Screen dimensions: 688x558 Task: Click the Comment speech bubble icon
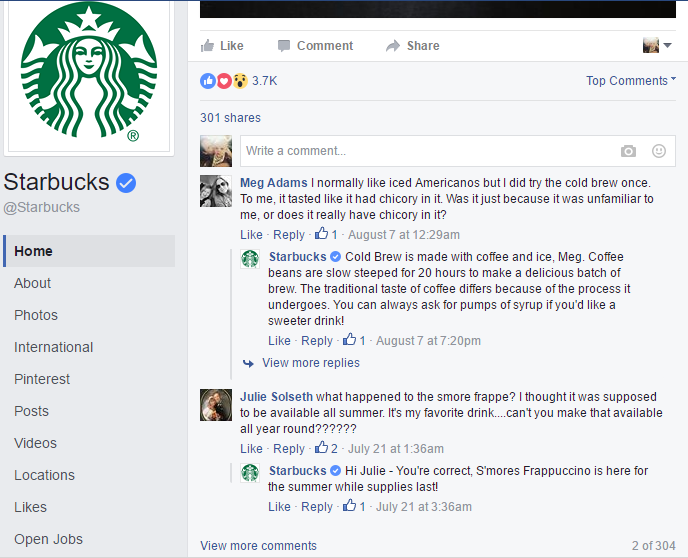pyautogui.click(x=284, y=46)
